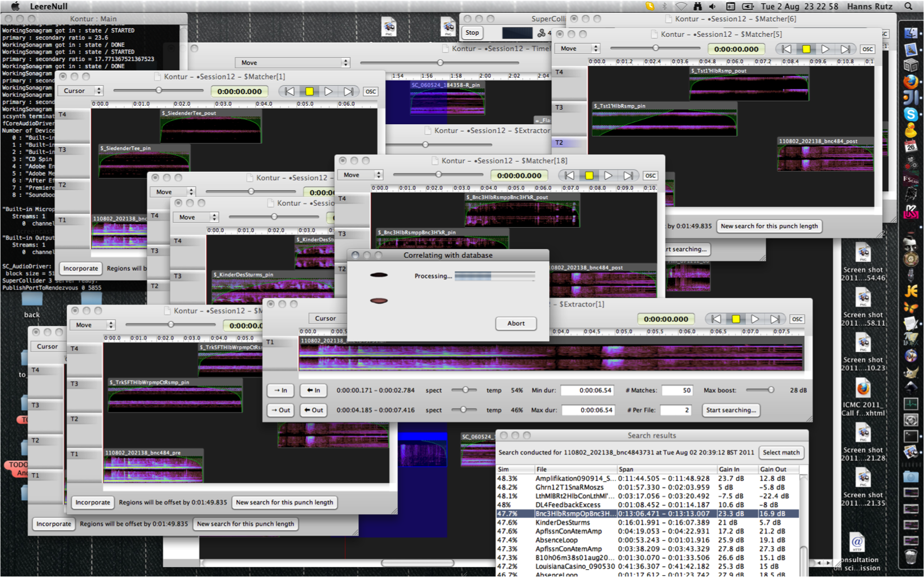Click the Spotlight magnifier in the menu bar

click(908, 6)
